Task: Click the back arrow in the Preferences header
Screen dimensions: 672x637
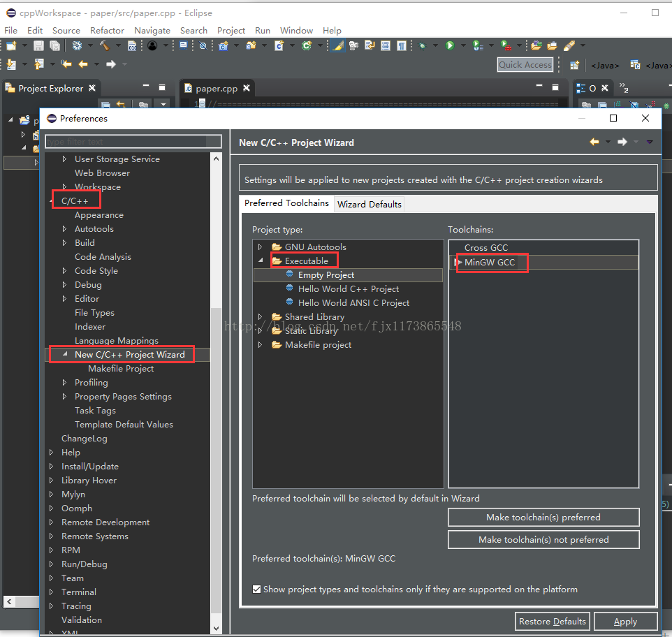Action: click(x=594, y=142)
